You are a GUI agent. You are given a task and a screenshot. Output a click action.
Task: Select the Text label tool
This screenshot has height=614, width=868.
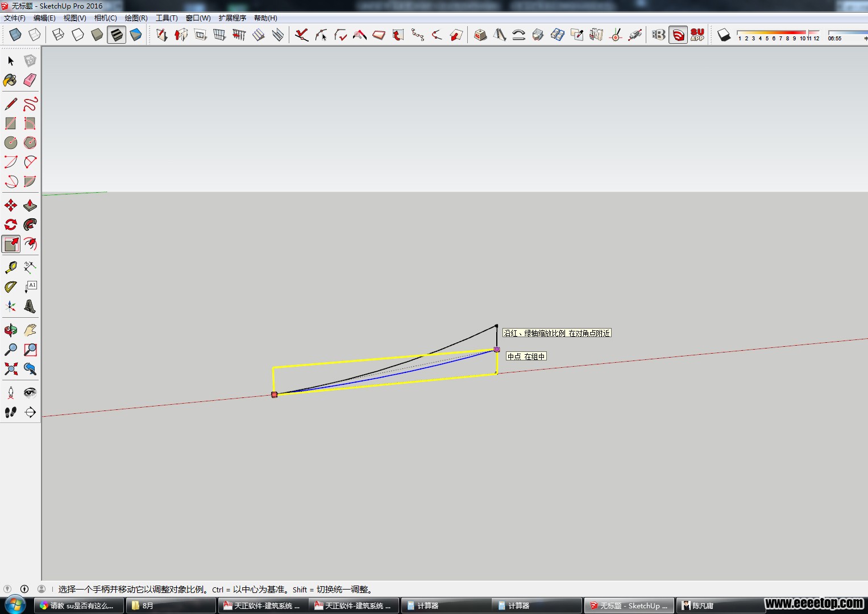[30, 287]
